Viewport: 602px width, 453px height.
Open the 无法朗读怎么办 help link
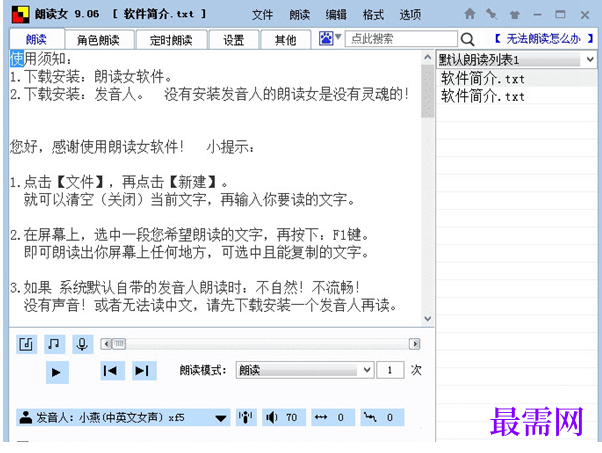pyautogui.click(x=544, y=38)
